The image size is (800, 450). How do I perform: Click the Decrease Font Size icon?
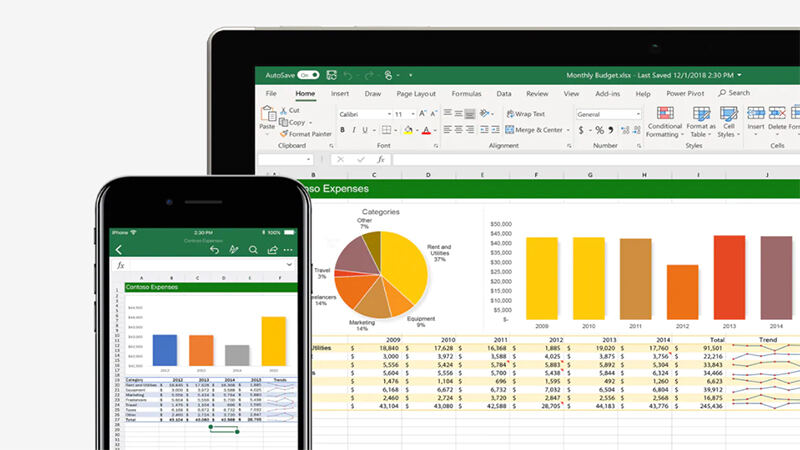(x=434, y=114)
